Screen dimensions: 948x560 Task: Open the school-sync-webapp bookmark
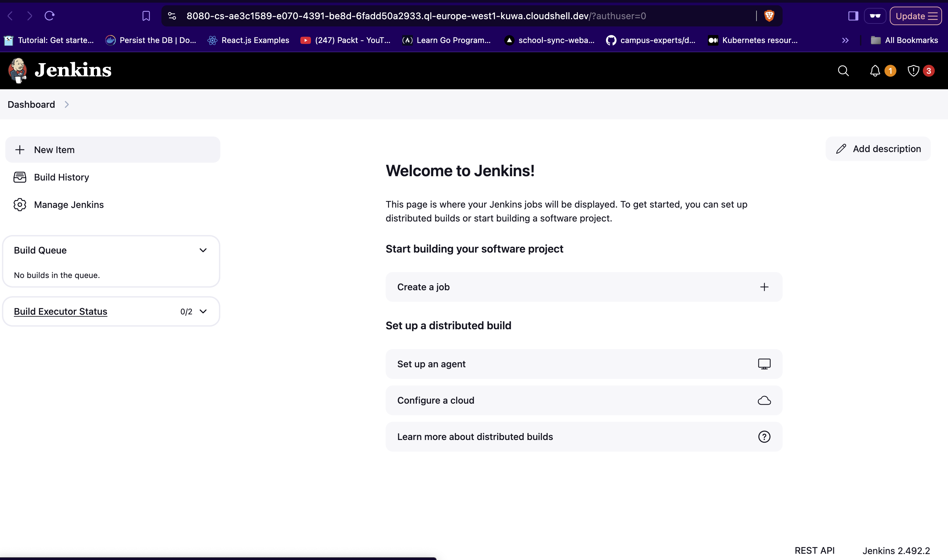click(x=549, y=40)
